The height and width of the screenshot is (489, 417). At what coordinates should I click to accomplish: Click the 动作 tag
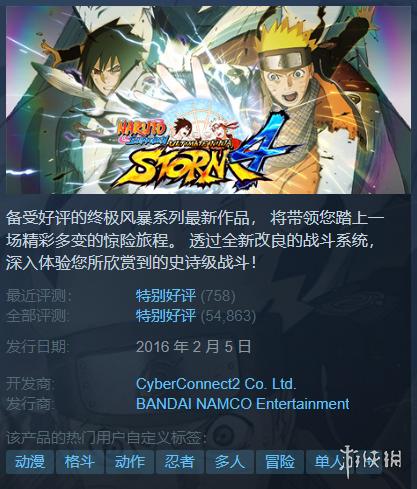[130, 462]
